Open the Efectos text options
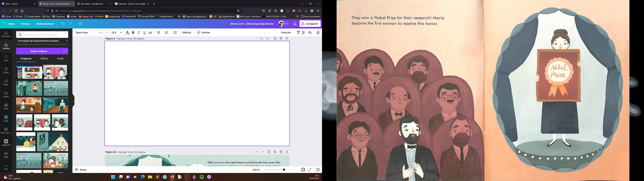Viewport: 644px width, 181px height. [x=187, y=33]
